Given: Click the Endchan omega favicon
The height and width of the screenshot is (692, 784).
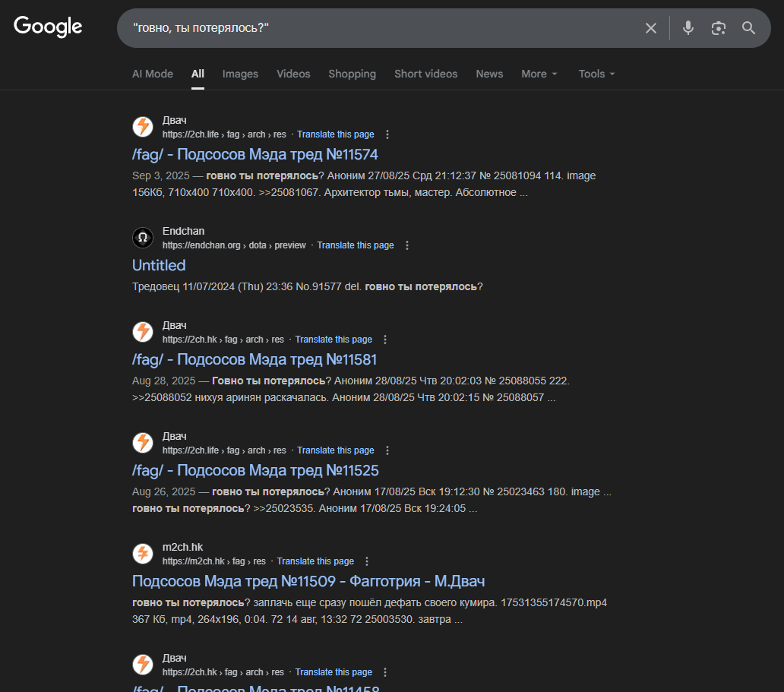Looking at the screenshot, I should coord(143,238).
